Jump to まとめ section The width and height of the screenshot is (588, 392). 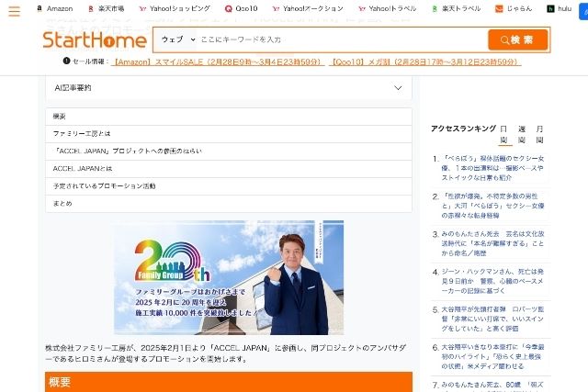tap(229, 204)
